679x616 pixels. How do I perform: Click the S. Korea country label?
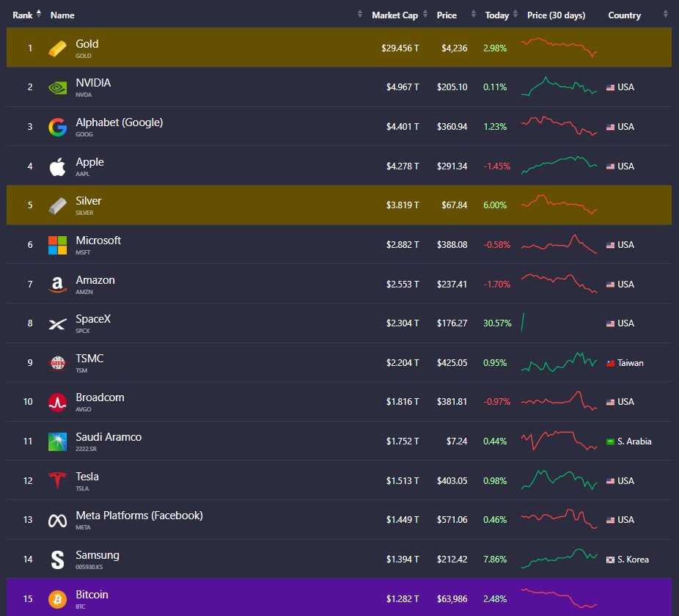click(x=633, y=560)
